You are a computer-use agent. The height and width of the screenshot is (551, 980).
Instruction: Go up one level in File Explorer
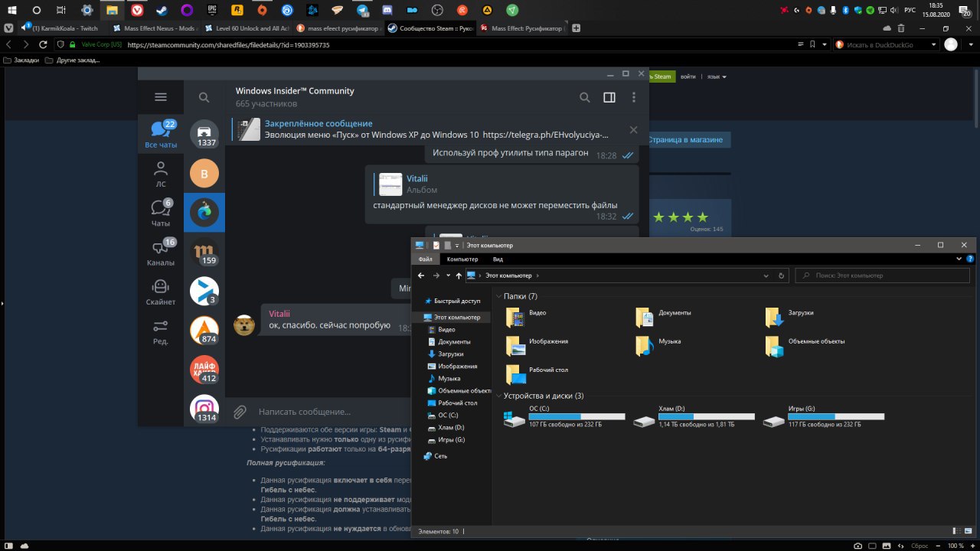459,275
